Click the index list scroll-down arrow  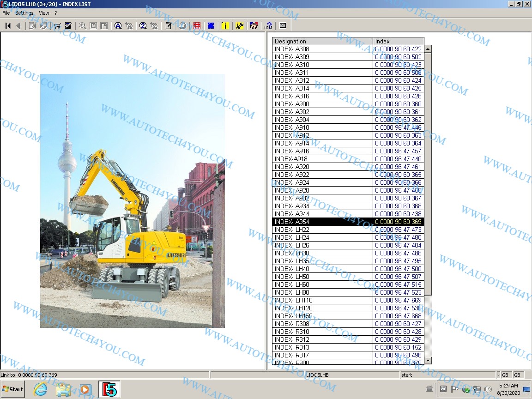pyautogui.click(x=428, y=360)
